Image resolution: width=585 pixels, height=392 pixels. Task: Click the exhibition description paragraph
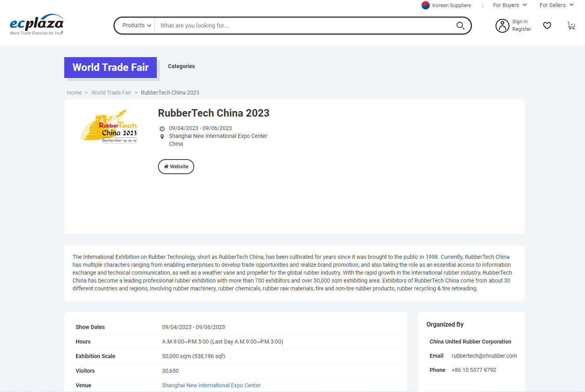pos(292,273)
